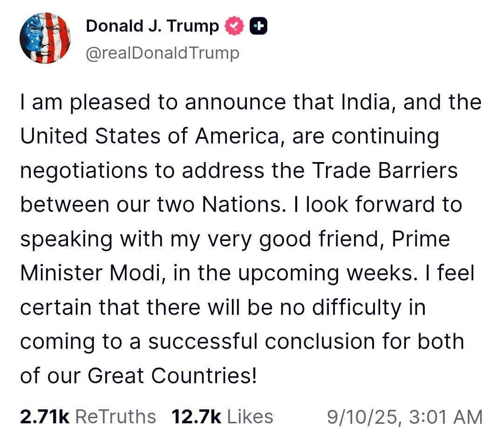
Task: Open the @realDonaldTrump handle link
Action: (x=163, y=54)
